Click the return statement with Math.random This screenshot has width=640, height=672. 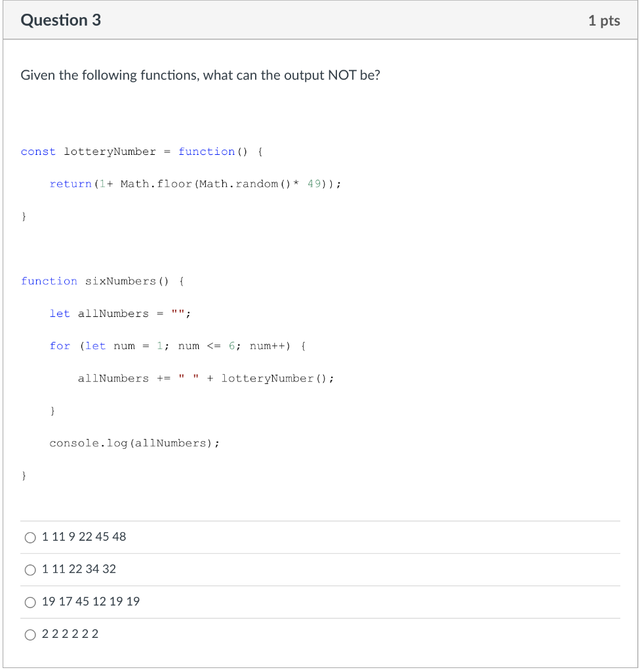pos(195,184)
